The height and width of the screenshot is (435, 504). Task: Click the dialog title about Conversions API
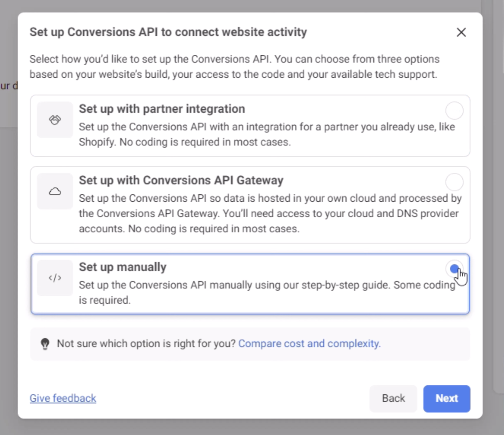click(x=168, y=32)
